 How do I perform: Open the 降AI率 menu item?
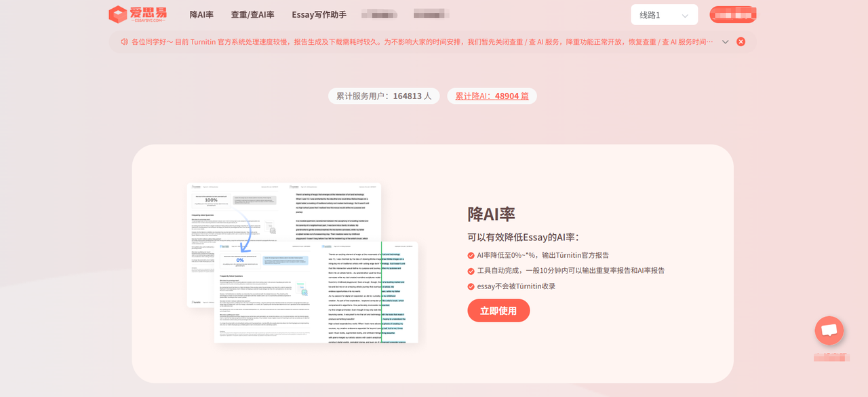[x=201, y=14]
